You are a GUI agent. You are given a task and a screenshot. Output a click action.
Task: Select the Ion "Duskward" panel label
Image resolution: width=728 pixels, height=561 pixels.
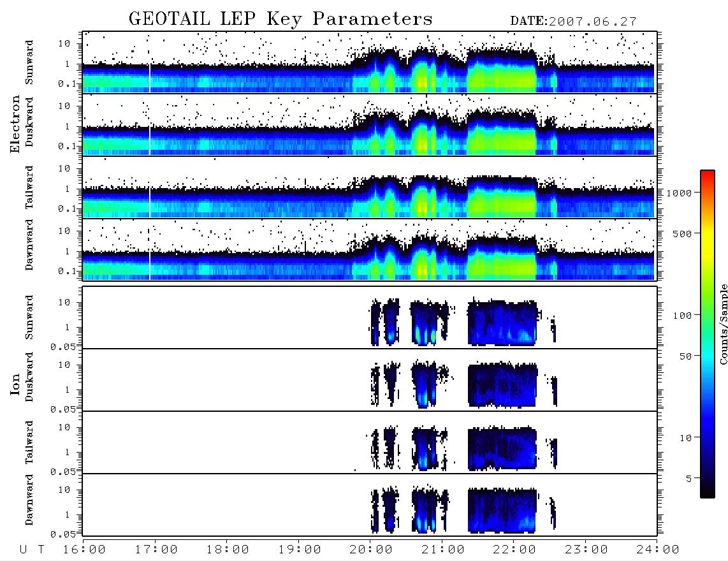pos(29,377)
